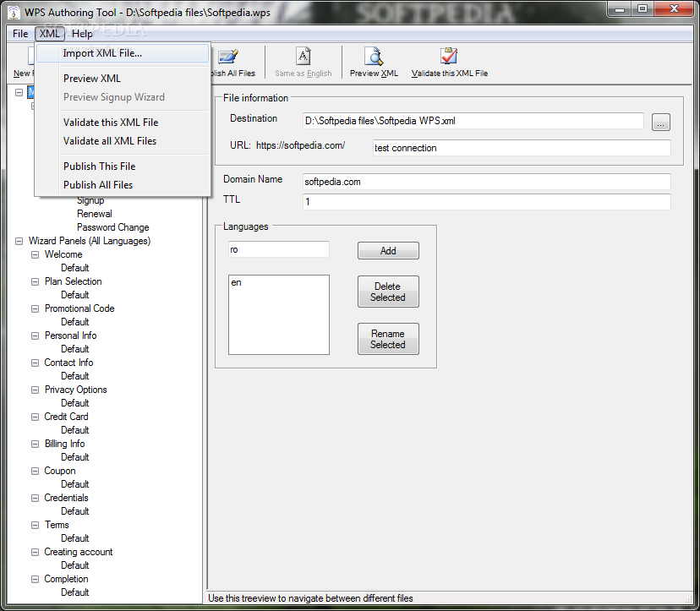Select the Password Change tree item
Screen dimensions: 700x611
(113, 227)
